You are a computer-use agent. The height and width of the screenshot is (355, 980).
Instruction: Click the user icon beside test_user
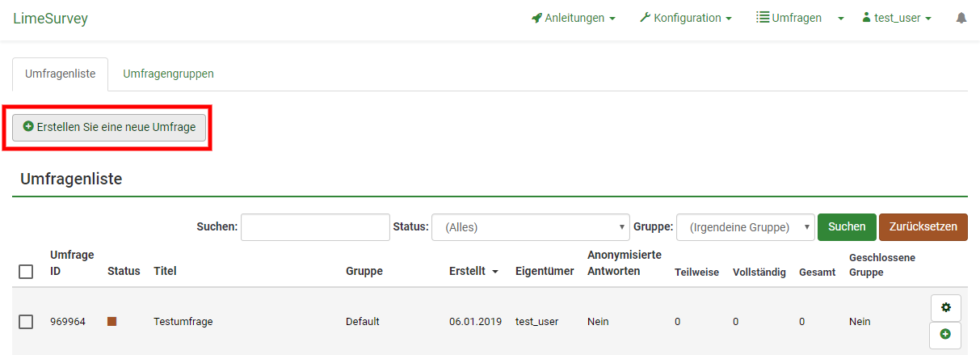(x=867, y=18)
